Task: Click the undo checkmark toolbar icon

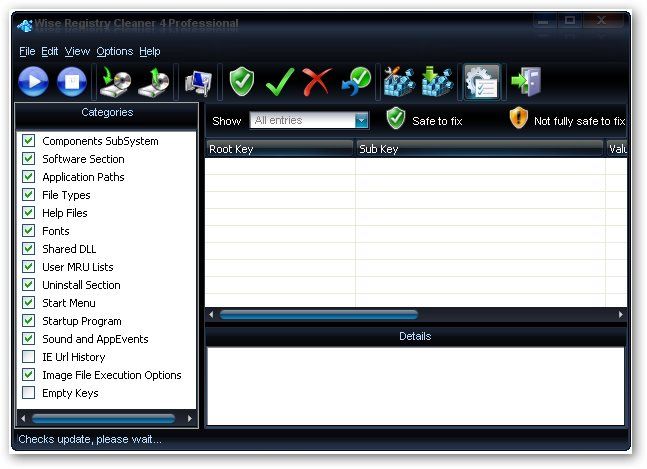Action: 357,82
